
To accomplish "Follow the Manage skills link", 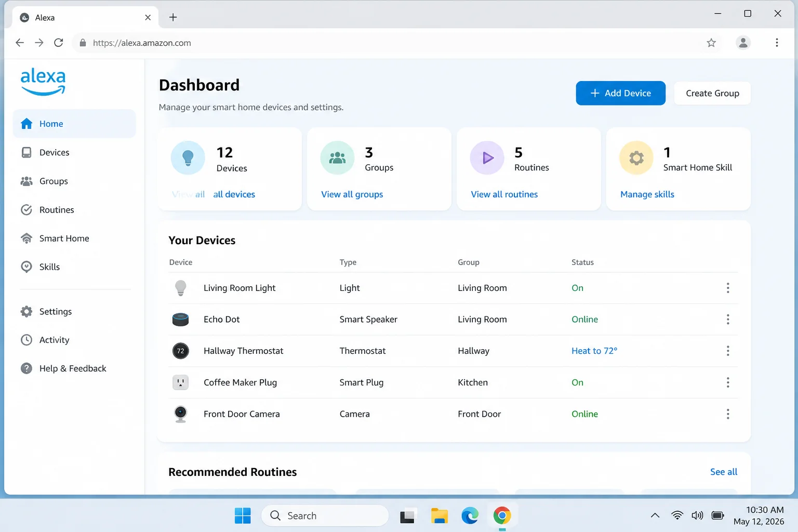I will point(647,194).
